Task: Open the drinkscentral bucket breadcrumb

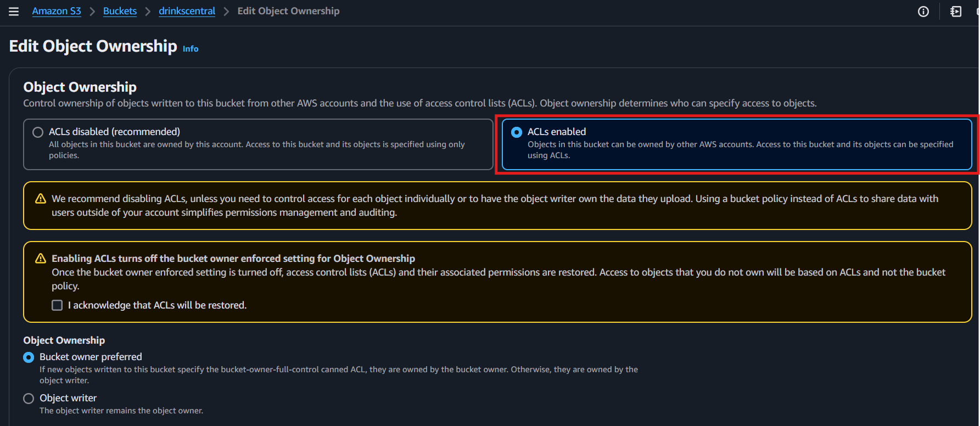Action: (x=187, y=11)
